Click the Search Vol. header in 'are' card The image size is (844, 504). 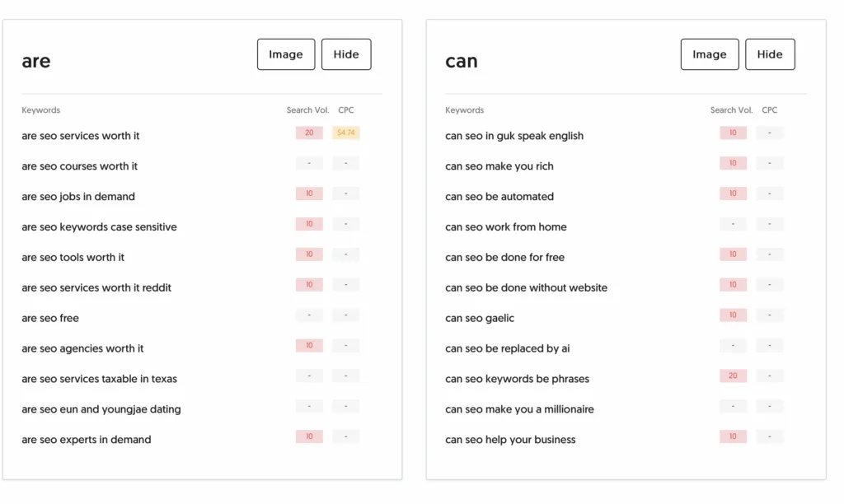pyautogui.click(x=307, y=110)
